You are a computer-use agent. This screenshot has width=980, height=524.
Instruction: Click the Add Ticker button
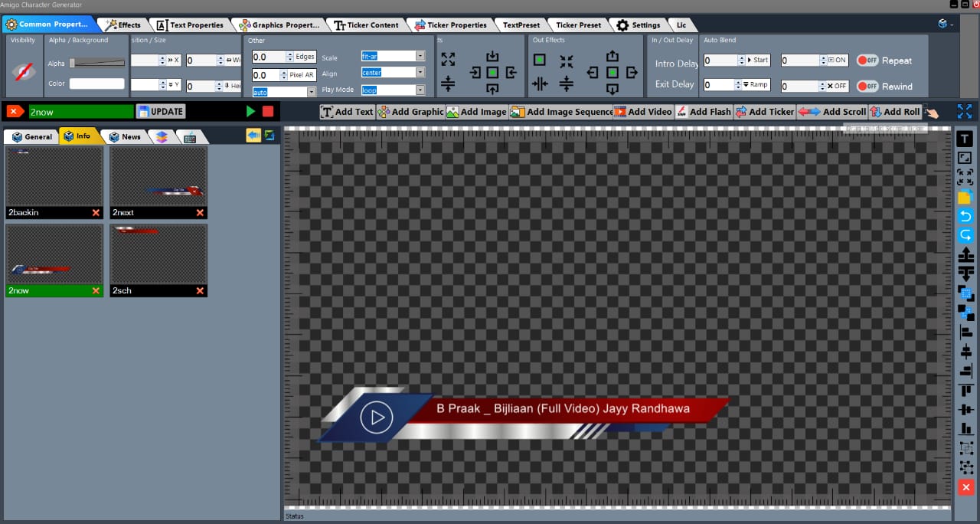point(764,112)
